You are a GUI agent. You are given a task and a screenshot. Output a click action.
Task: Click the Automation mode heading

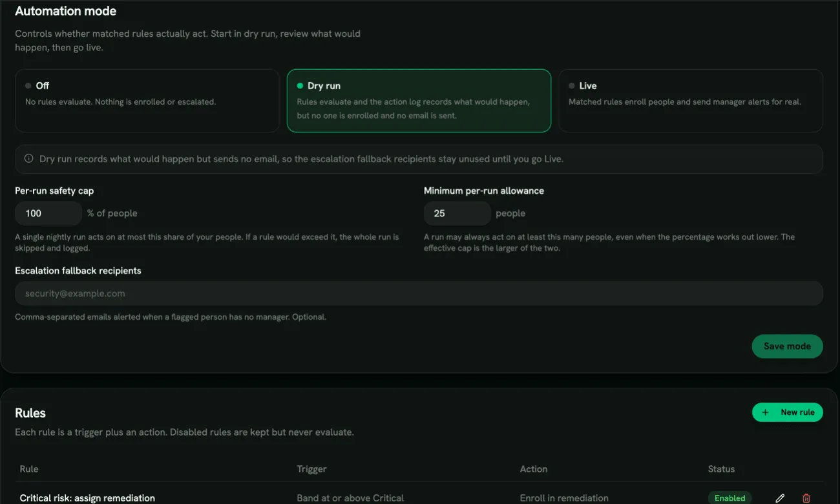pos(66,11)
